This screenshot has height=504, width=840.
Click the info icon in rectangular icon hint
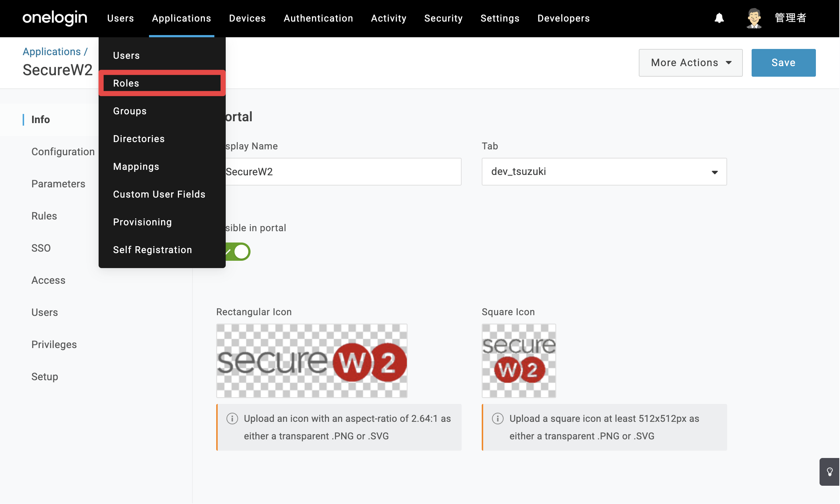coord(232,419)
